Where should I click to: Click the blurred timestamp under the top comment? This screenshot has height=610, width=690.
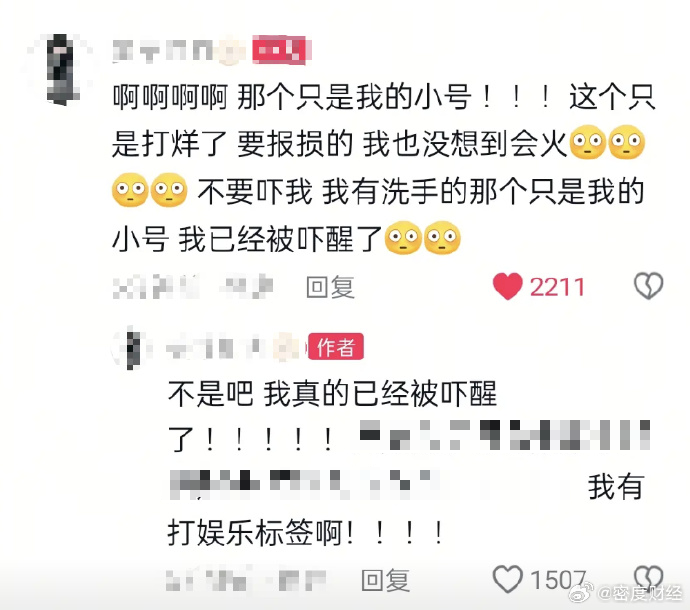[193, 287]
